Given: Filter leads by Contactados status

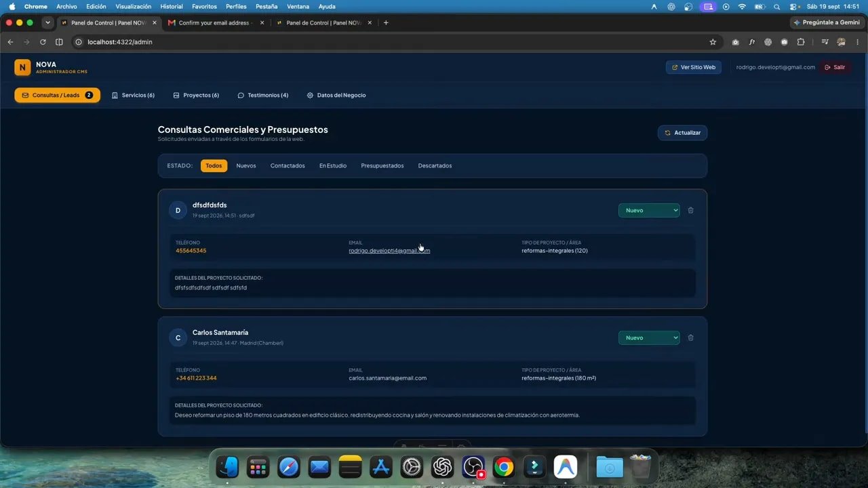Looking at the screenshot, I should [x=288, y=166].
